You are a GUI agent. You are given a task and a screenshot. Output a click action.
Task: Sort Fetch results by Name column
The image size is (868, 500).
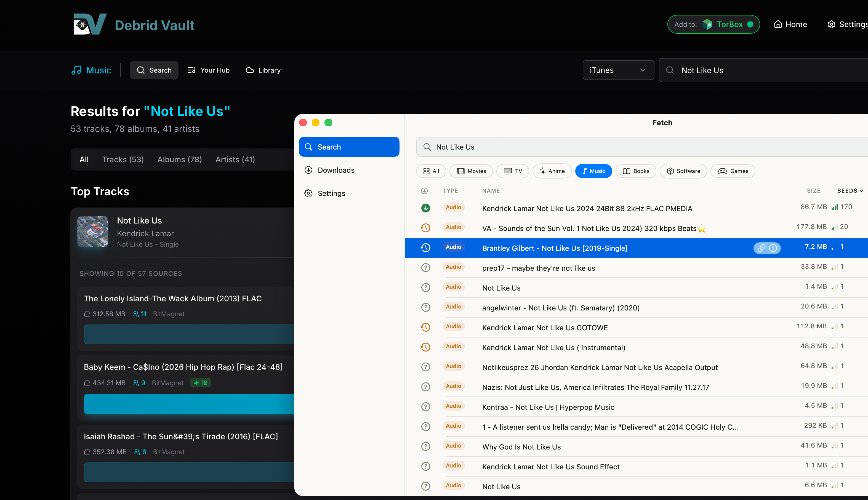pos(491,191)
